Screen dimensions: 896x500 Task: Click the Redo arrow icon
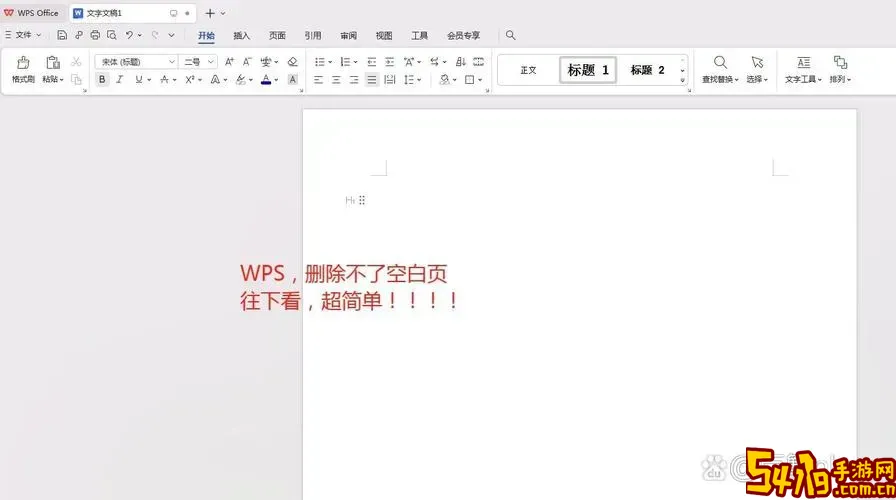tap(155, 35)
